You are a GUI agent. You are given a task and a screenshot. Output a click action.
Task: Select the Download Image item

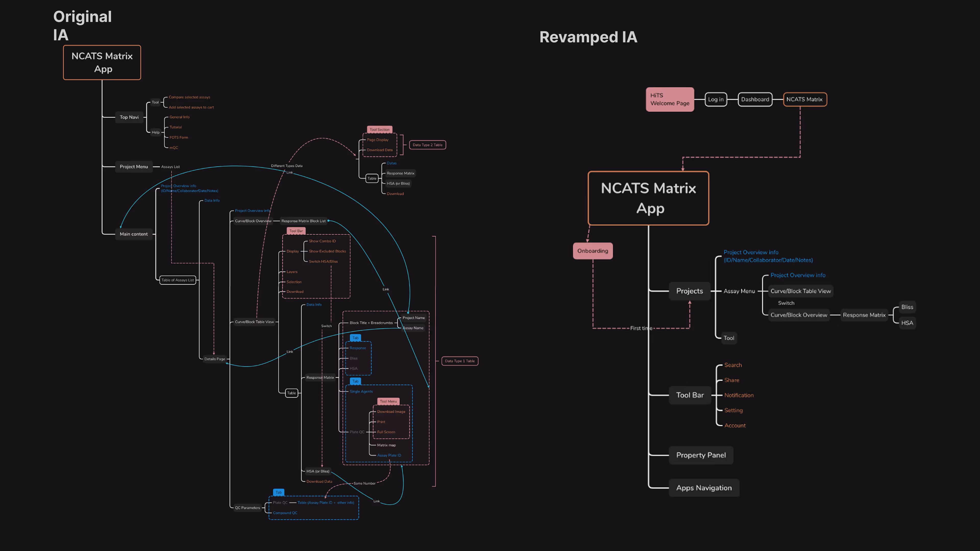click(x=391, y=412)
